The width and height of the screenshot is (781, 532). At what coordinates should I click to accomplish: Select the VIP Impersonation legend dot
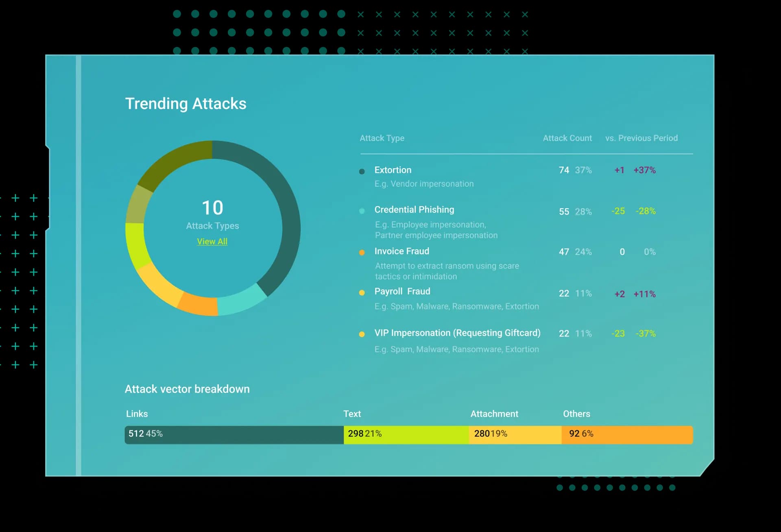click(x=362, y=334)
